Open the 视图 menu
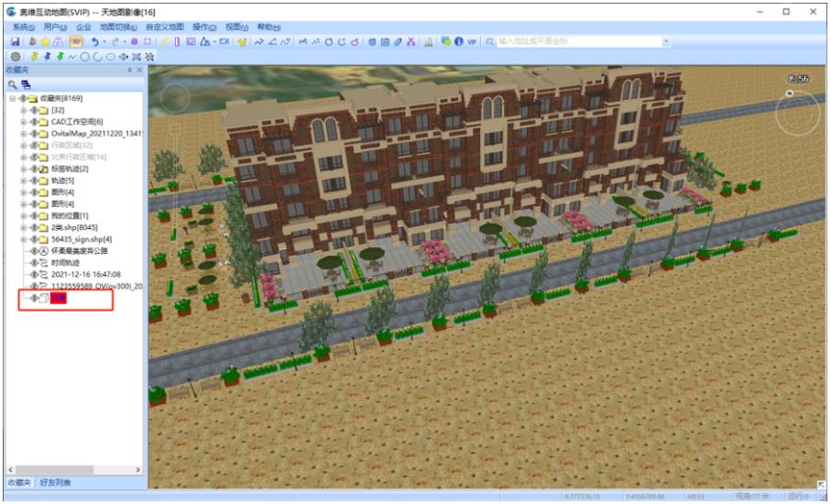The height and width of the screenshot is (504, 831). pos(237,27)
